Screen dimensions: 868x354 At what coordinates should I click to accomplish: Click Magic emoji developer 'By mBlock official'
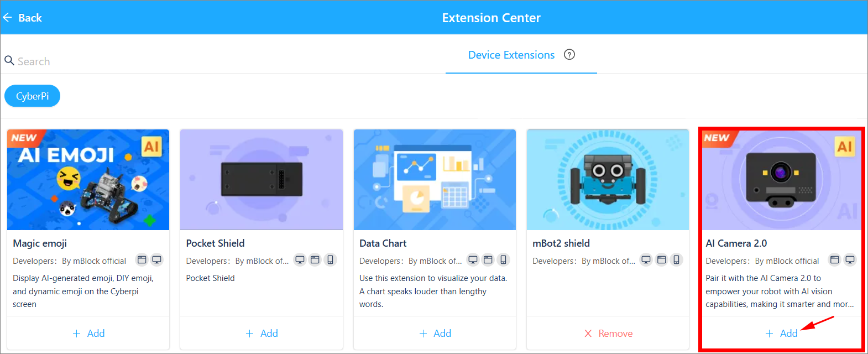[x=94, y=261]
